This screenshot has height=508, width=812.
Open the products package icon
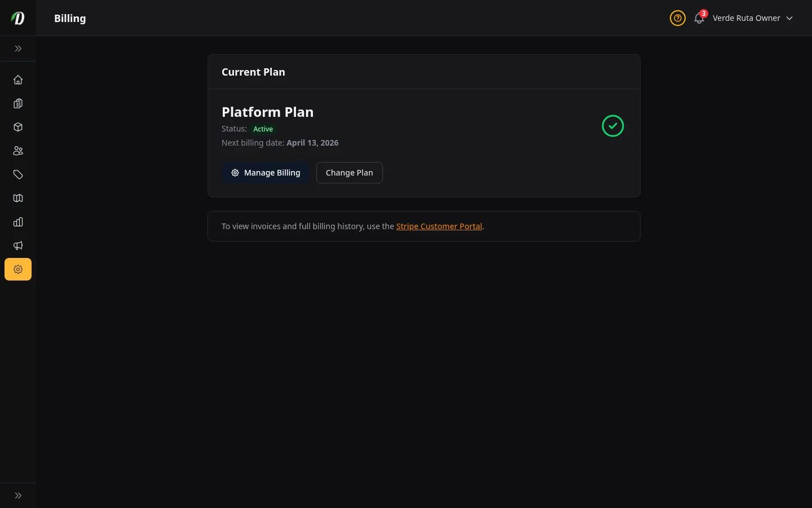tap(18, 127)
